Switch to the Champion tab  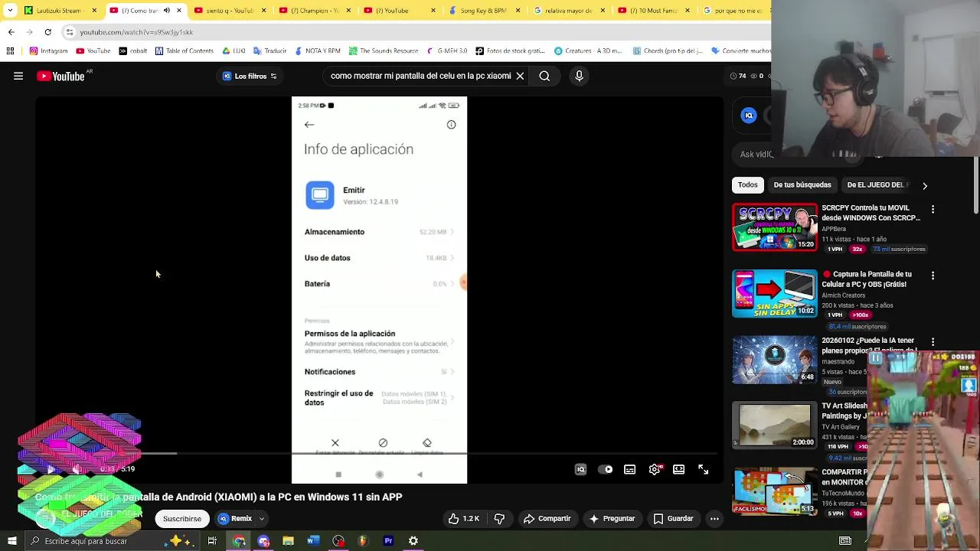point(314,11)
